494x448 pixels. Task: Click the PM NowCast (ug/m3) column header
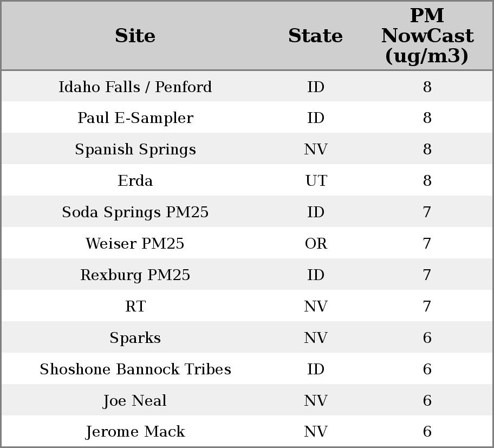(x=427, y=36)
